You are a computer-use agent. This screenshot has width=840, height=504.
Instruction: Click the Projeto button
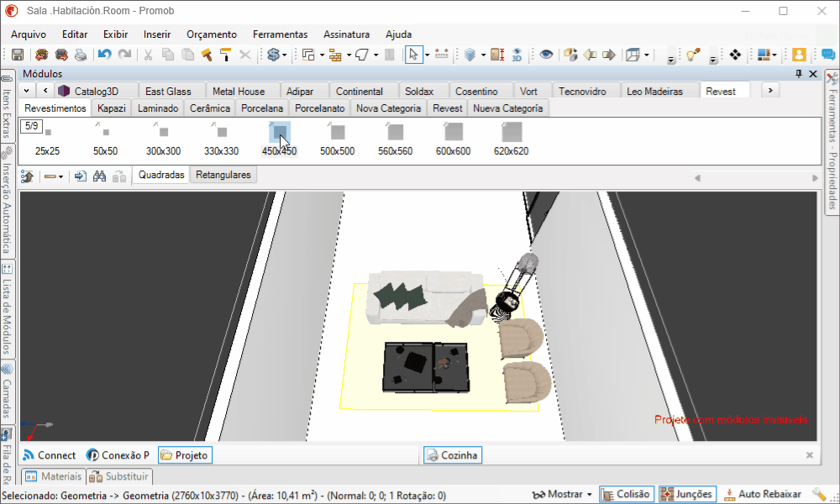coord(186,455)
